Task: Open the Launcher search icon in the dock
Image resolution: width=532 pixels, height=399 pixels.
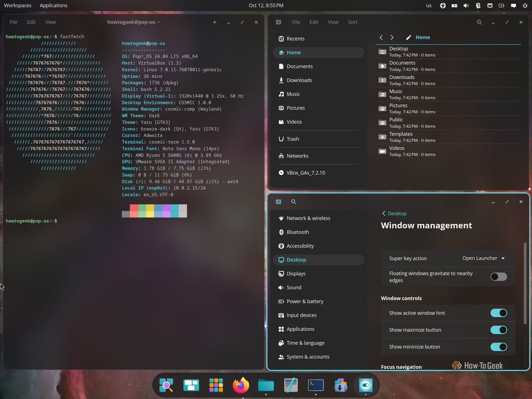Action: (x=166, y=385)
